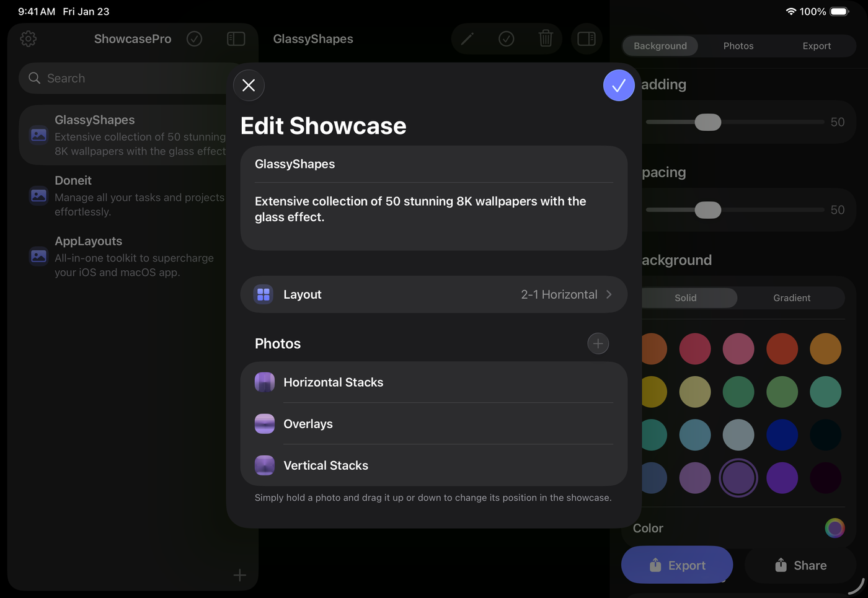868x598 pixels.
Task: Tap the Share button
Action: point(800,565)
